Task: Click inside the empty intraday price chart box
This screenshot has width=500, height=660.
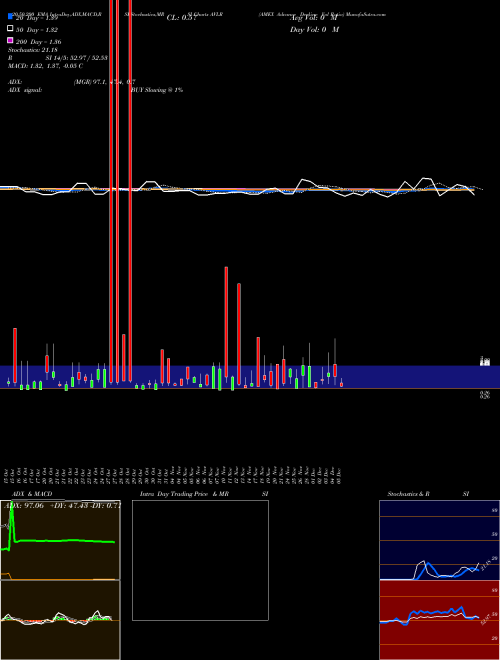Action: coord(200,560)
